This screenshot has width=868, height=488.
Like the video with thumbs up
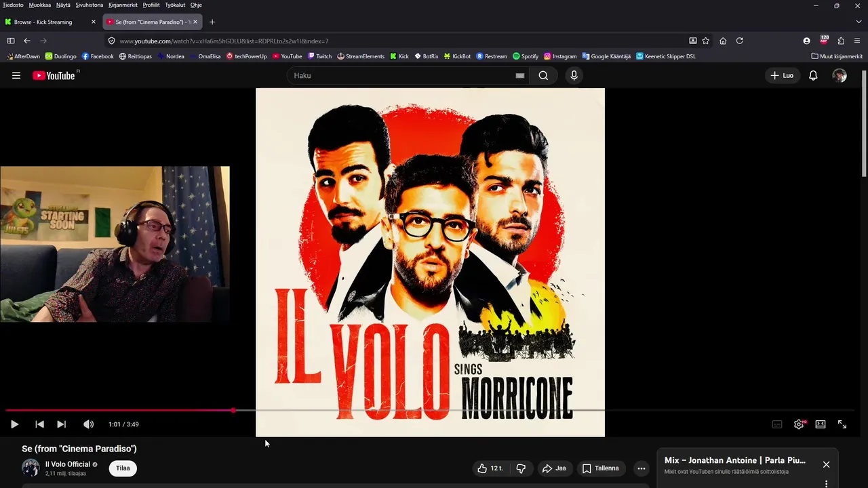coord(490,468)
